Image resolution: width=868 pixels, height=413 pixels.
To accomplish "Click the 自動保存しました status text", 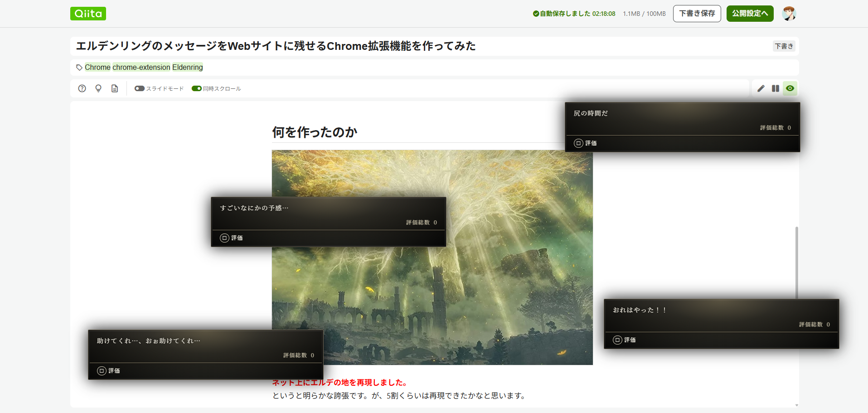I will (x=574, y=14).
